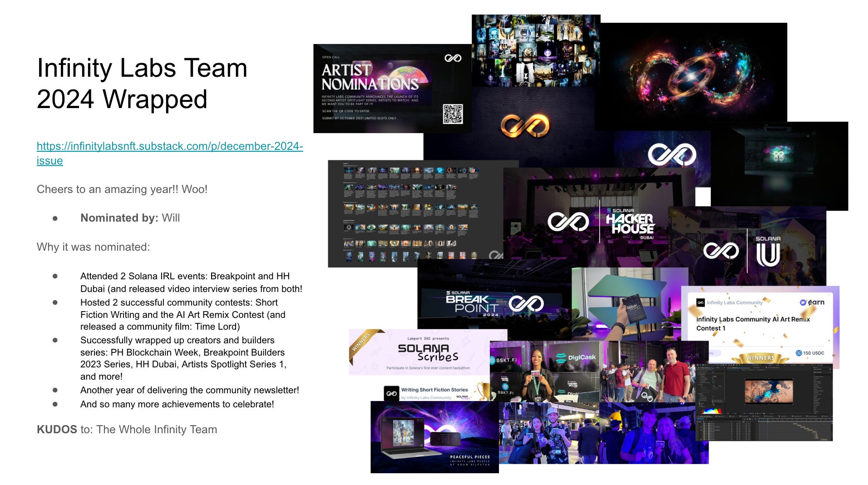The image size is (868, 485).
Task: Click the group selfie photo at bottom right
Action: (x=654, y=433)
